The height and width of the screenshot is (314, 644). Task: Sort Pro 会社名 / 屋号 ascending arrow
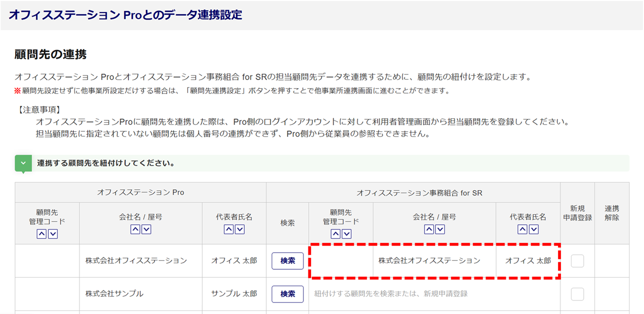(x=135, y=229)
